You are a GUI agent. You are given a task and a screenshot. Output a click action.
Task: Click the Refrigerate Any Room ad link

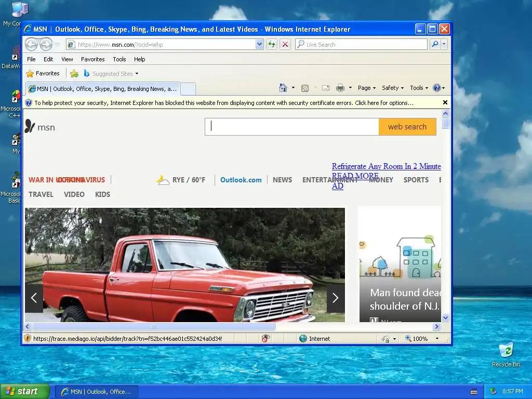click(x=386, y=166)
